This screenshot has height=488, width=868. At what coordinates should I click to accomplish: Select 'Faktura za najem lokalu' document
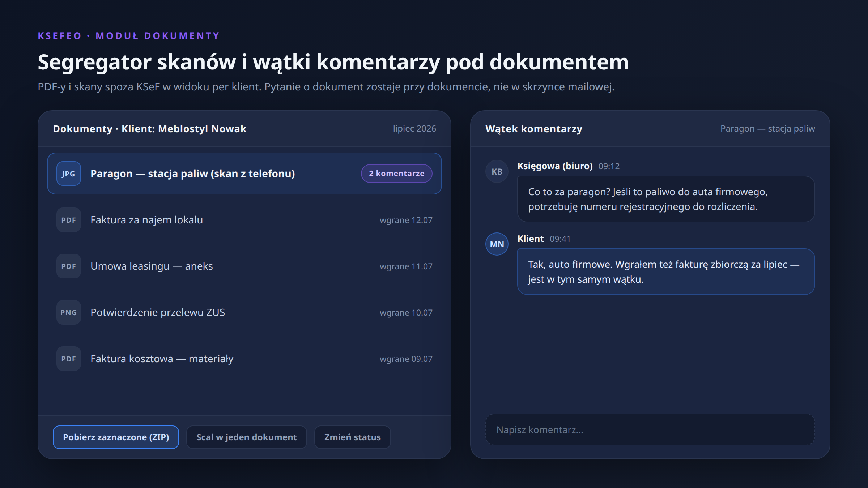244,220
